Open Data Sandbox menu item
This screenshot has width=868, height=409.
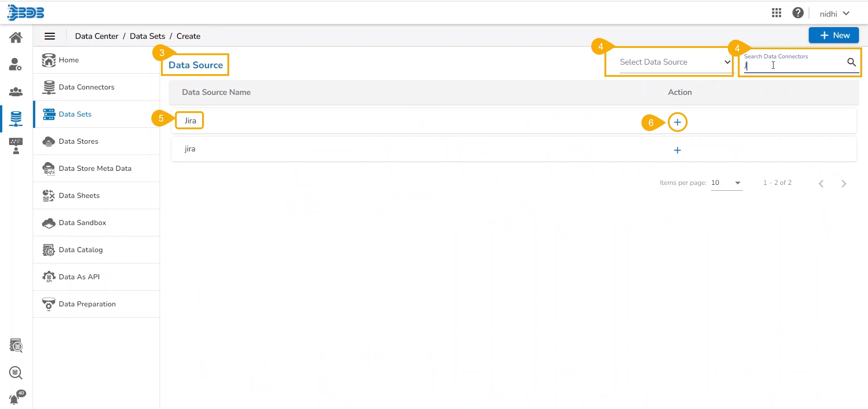tap(96, 223)
